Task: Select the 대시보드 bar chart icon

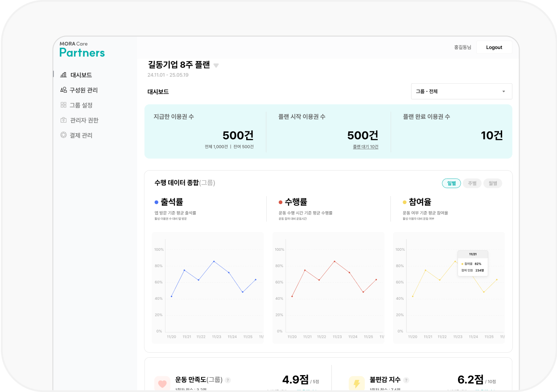Action: pyautogui.click(x=63, y=74)
